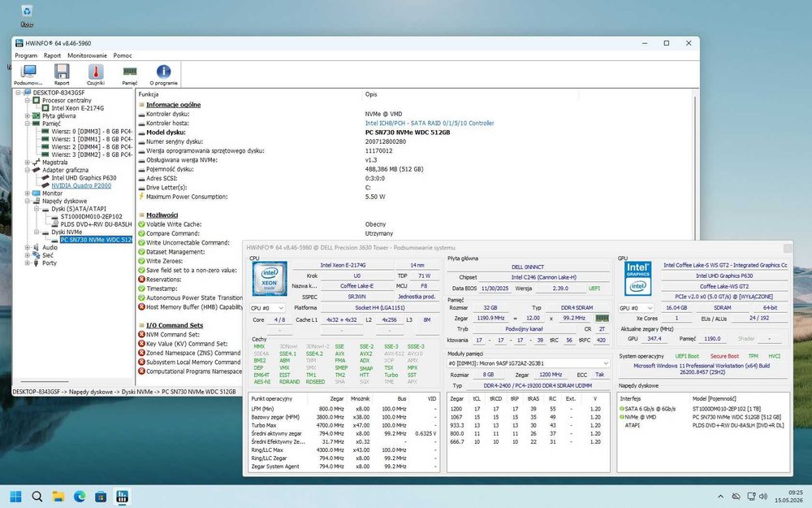Click the DDR4-2400 / PC4-19200 type field
812x508 pixels.
coord(538,385)
